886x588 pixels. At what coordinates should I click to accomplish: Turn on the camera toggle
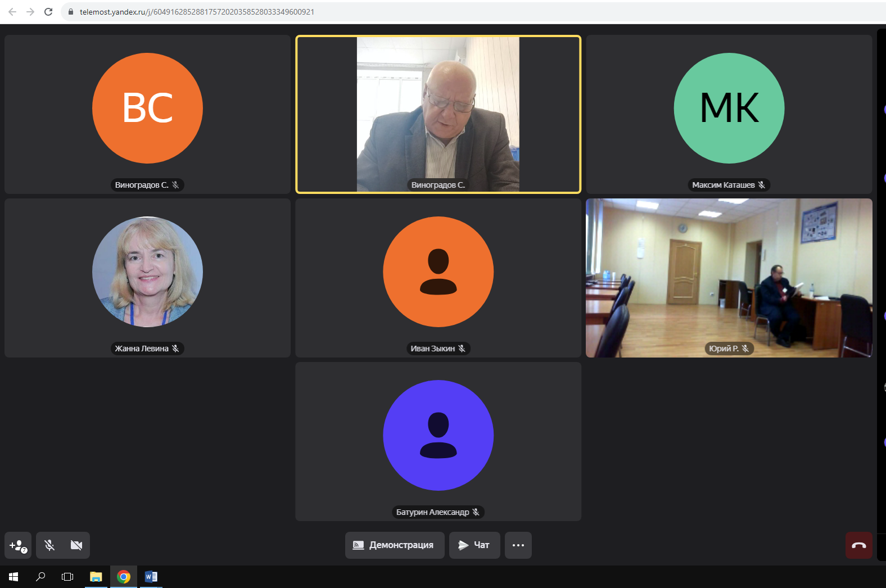click(76, 545)
